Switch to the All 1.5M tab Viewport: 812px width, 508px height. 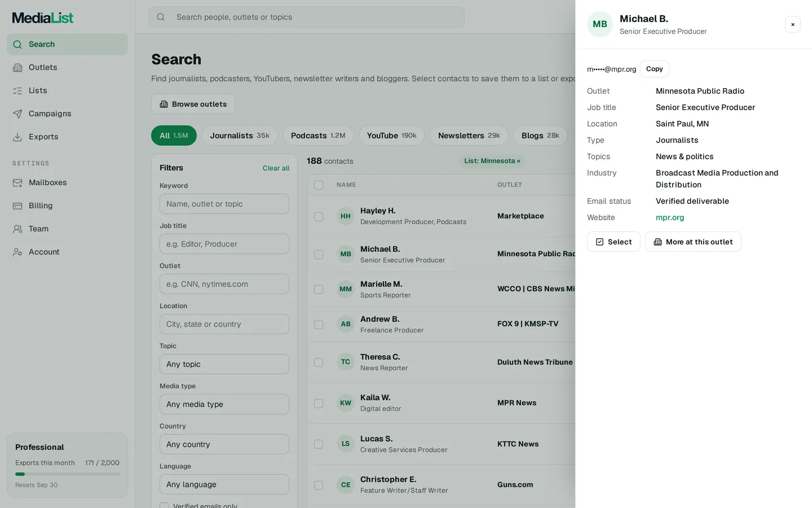[x=174, y=135]
